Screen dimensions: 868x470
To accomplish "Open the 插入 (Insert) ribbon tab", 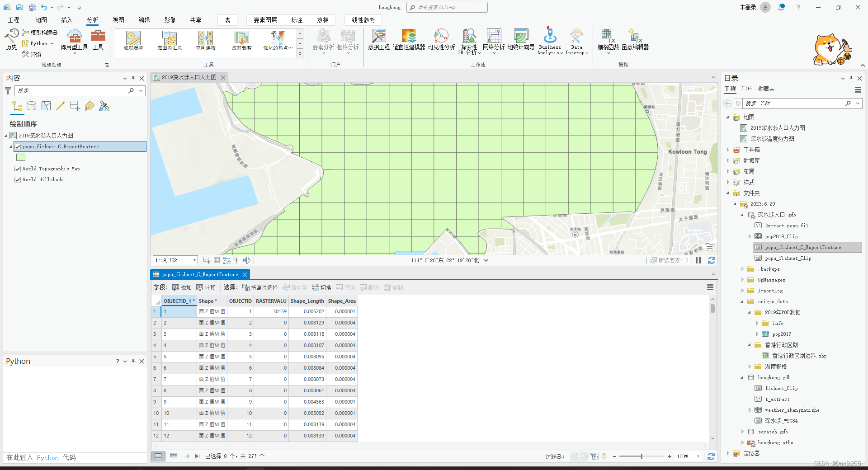I will point(66,20).
